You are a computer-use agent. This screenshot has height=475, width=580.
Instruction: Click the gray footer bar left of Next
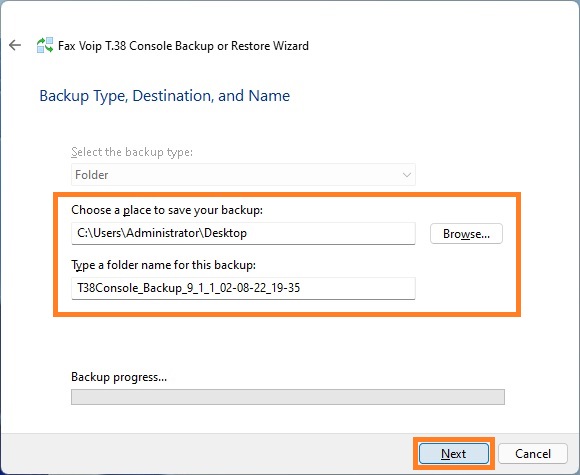tap(206, 454)
